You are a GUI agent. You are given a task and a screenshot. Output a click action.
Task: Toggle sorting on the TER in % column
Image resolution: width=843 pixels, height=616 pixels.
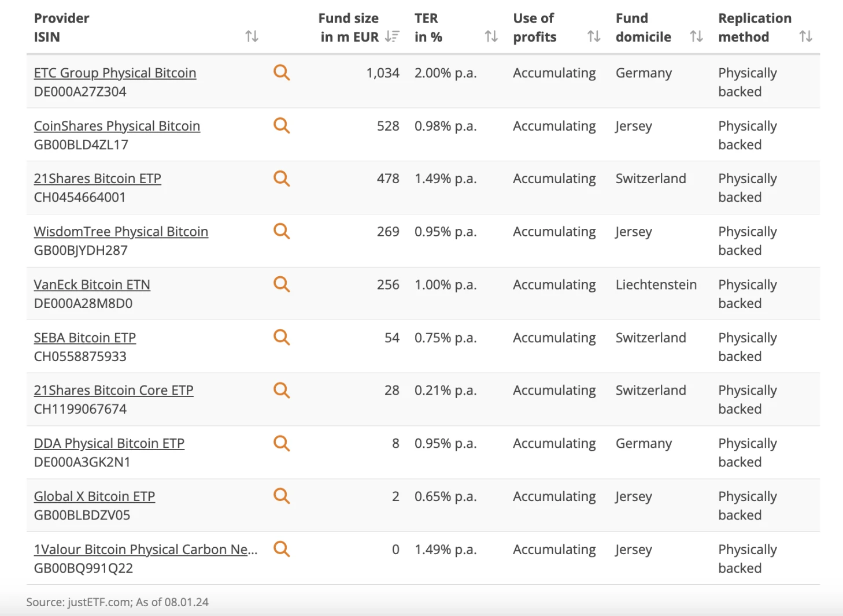click(491, 36)
